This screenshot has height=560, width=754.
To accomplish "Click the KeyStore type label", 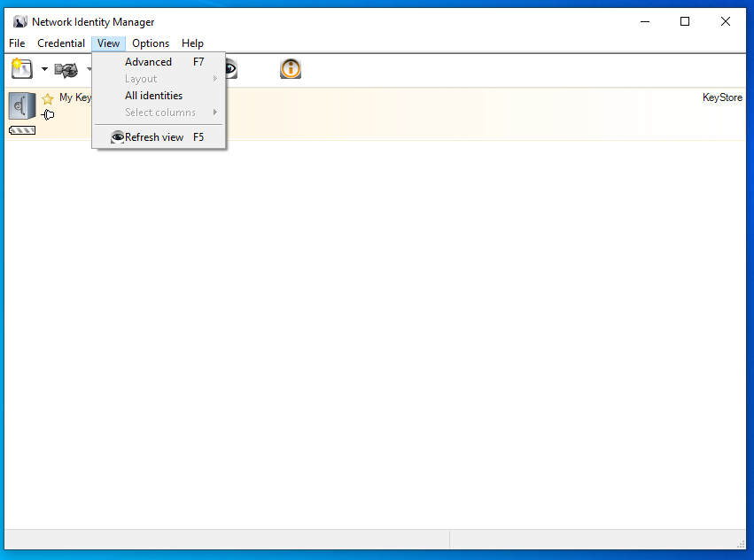I will [x=722, y=97].
